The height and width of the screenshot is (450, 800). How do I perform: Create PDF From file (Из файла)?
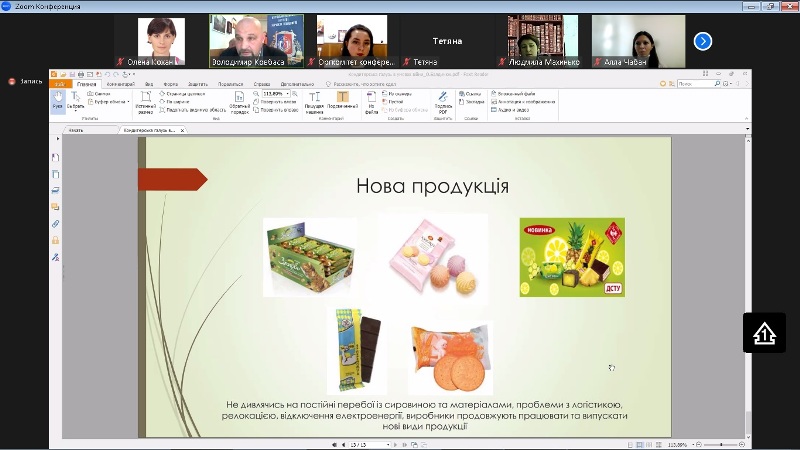coord(371,102)
